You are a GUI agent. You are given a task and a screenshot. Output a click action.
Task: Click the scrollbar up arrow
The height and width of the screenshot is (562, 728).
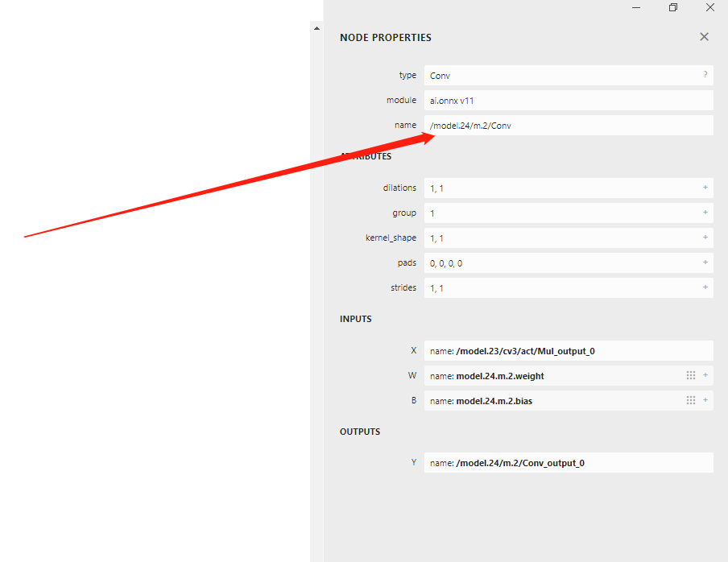(x=316, y=28)
